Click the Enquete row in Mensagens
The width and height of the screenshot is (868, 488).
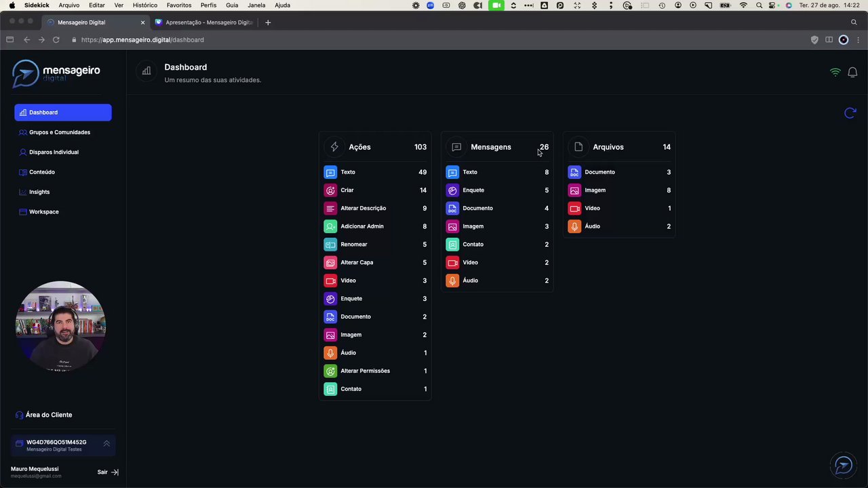click(x=497, y=190)
